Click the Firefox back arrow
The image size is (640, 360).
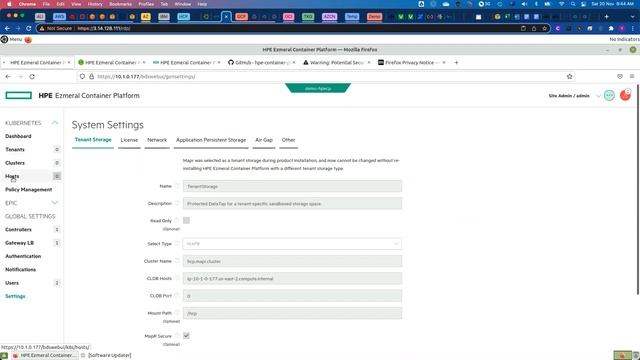click(x=8, y=76)
